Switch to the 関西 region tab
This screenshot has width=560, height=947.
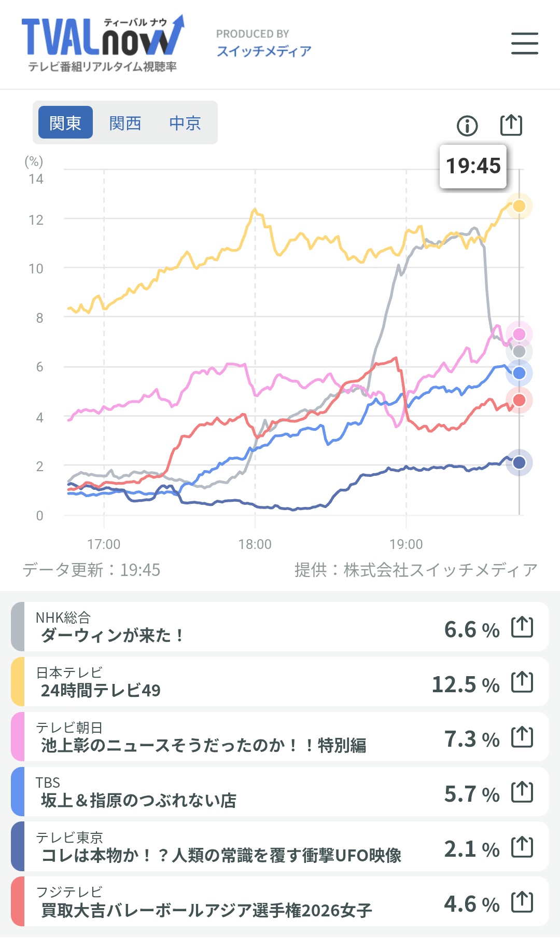(x=125, y=122)
